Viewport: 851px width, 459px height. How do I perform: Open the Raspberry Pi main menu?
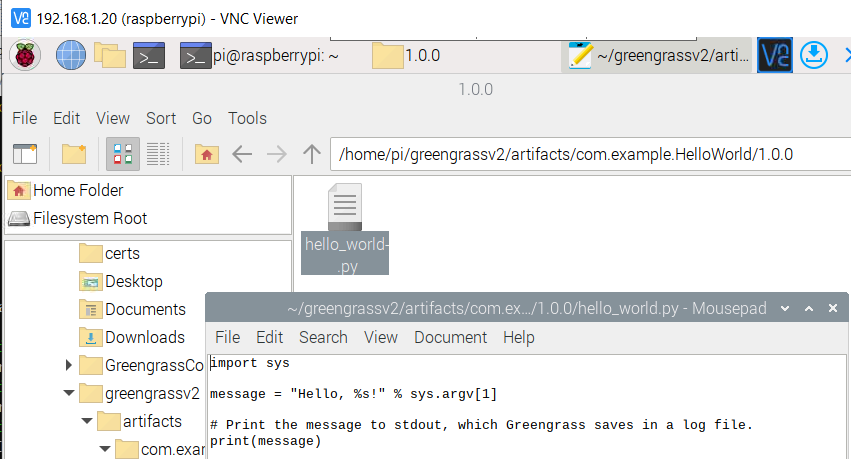(x=24, y=55)
